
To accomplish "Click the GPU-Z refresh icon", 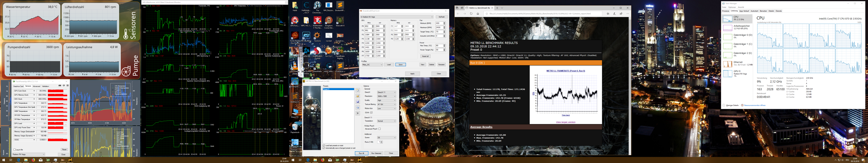I will 64,86.
